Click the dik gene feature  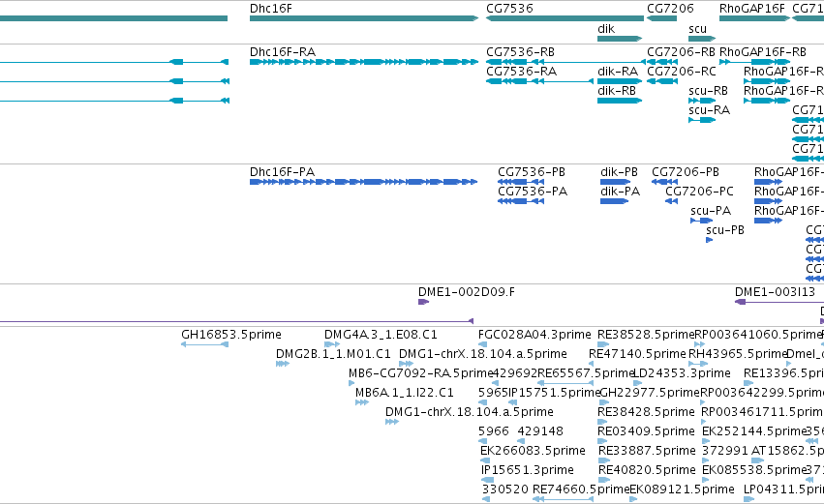click(620, 39)
